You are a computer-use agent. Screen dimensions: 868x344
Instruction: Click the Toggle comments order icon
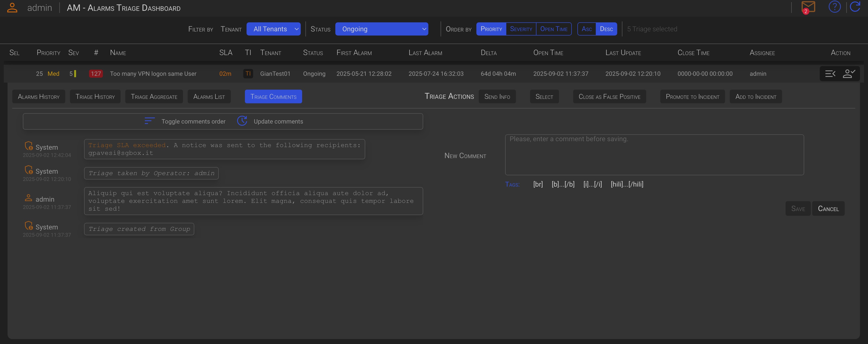[x=150, y=121]
